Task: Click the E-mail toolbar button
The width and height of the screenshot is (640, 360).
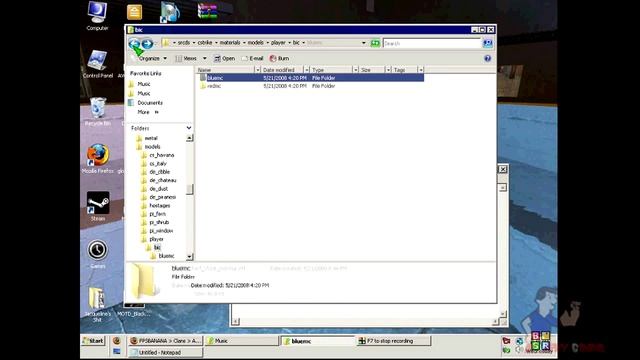Action: (x=252, y=58)
